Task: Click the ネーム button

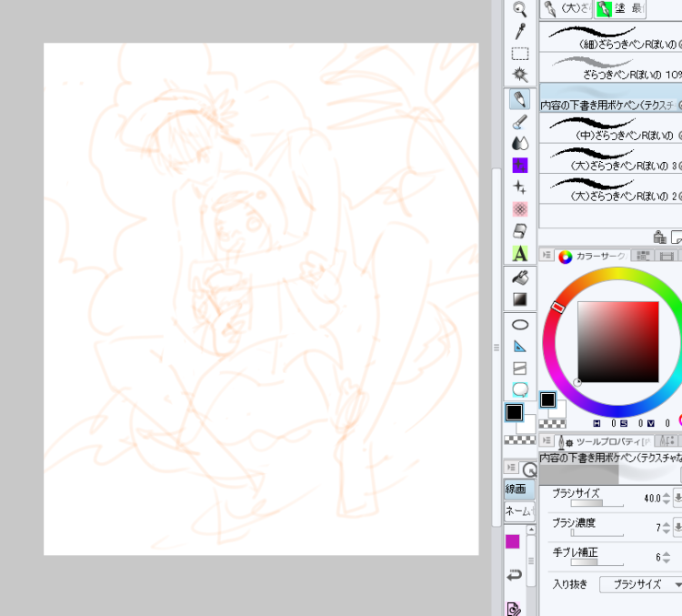Action: coord(519,511)
